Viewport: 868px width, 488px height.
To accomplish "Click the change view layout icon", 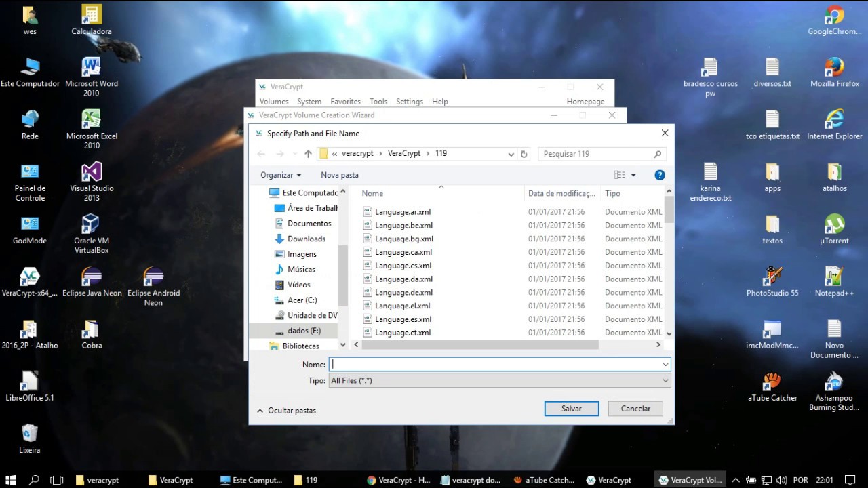I will tap(619, 175).
